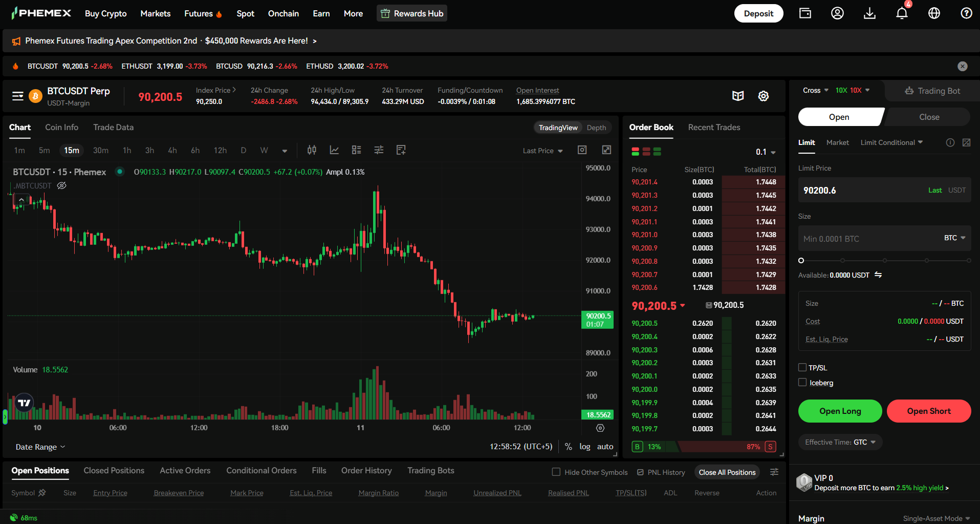This screenshot has height=524, width=980.
Task: Open the chart indicators panel
Action: pyautogui.click(x=334, y=150)
